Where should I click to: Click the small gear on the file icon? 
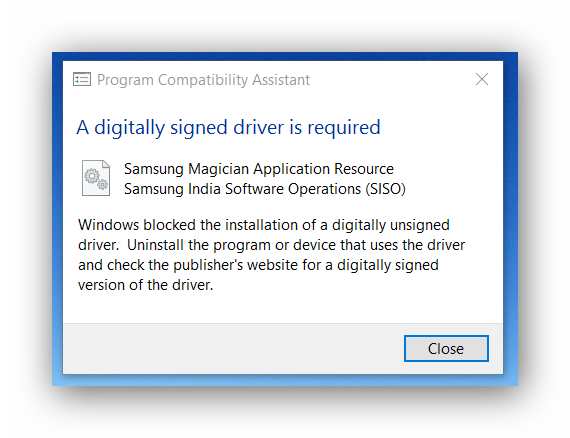coord(103,184)
